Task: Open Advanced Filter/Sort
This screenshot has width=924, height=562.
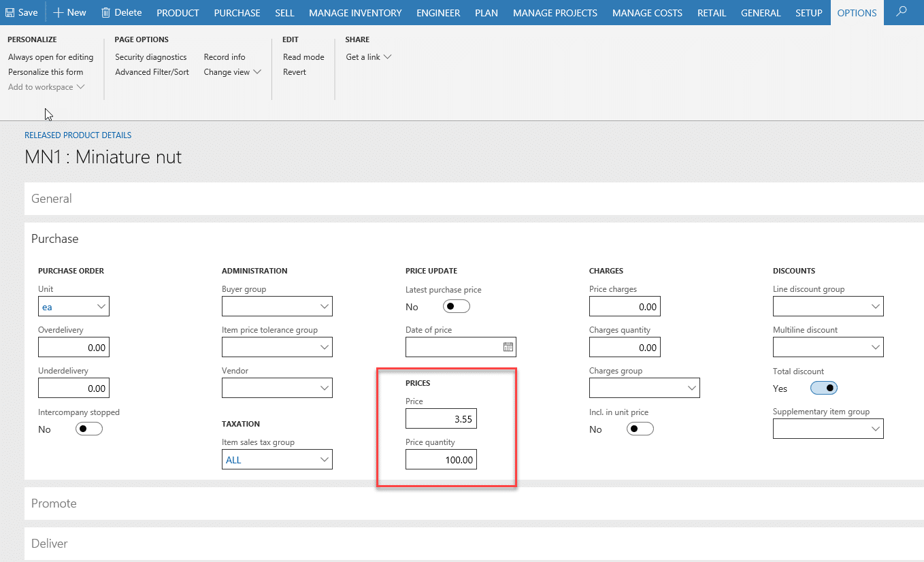Action: [152, 72]
